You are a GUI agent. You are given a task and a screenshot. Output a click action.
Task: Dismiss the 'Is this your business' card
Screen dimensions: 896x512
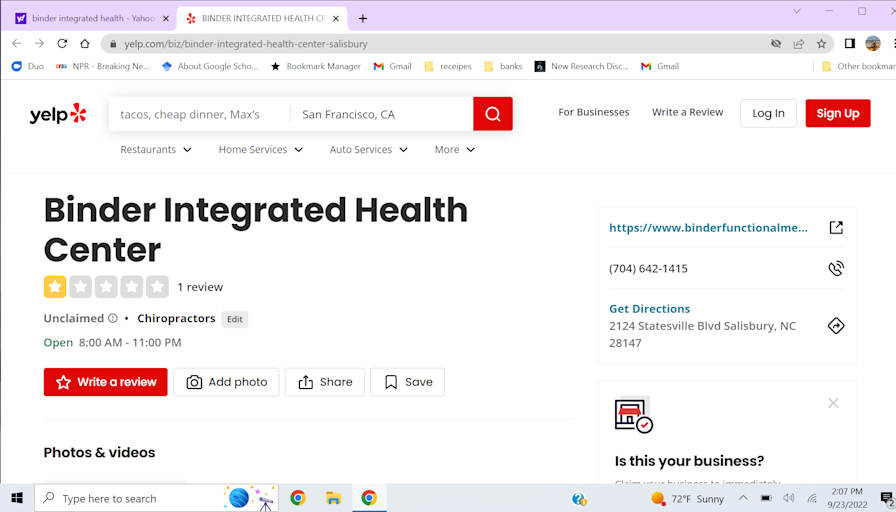(x=833, y=403)
